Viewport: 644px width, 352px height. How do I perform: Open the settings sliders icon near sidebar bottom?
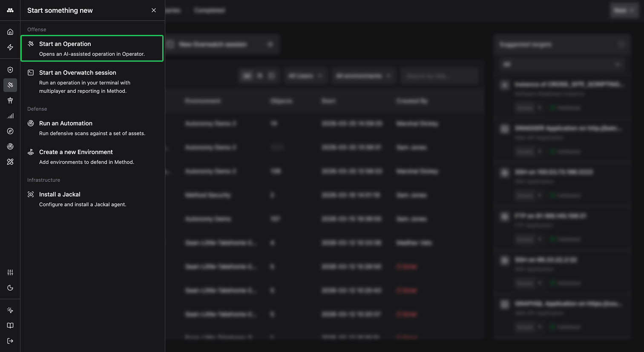click(10, 272)
